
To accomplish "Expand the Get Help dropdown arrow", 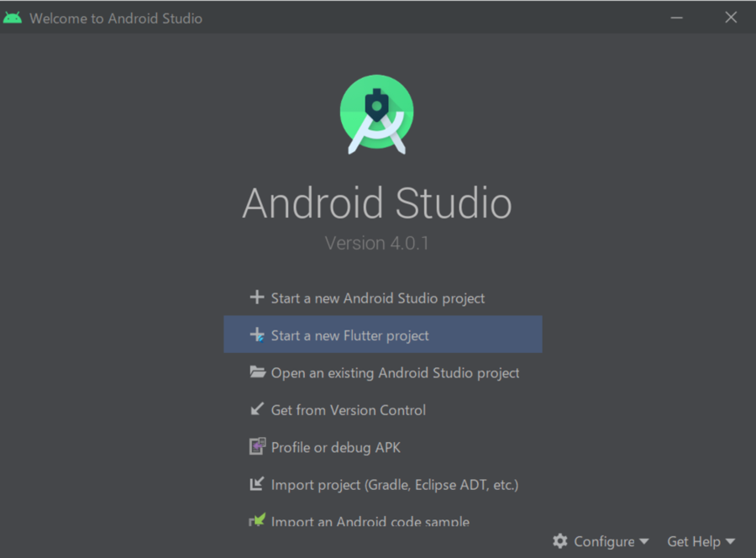I will tap(730, 541).
